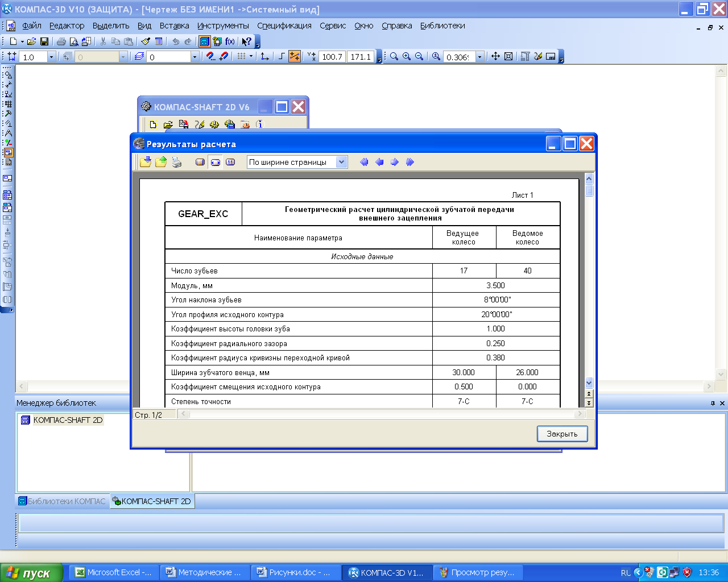
Task: Open print preview in the main toolbar
Action: click(x=73, y=41)
